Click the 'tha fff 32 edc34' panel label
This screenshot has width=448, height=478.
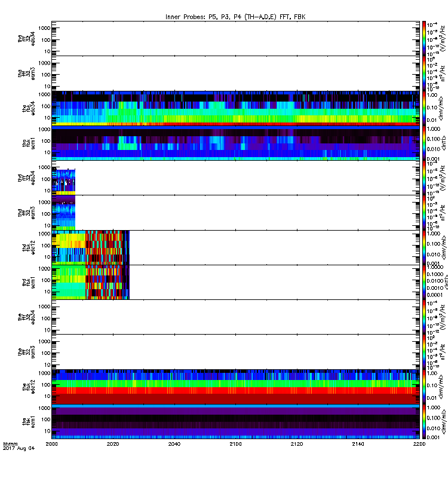(x=26, y=38)
